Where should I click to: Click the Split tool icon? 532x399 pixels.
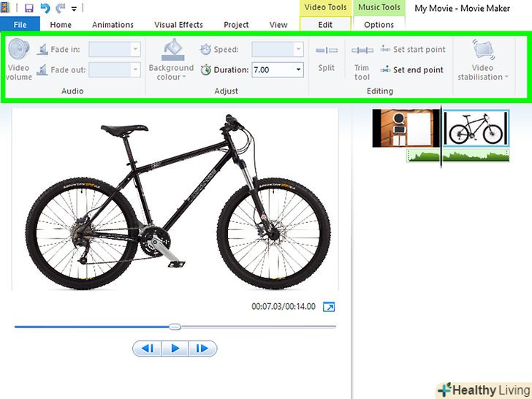(x=327, y=50)
